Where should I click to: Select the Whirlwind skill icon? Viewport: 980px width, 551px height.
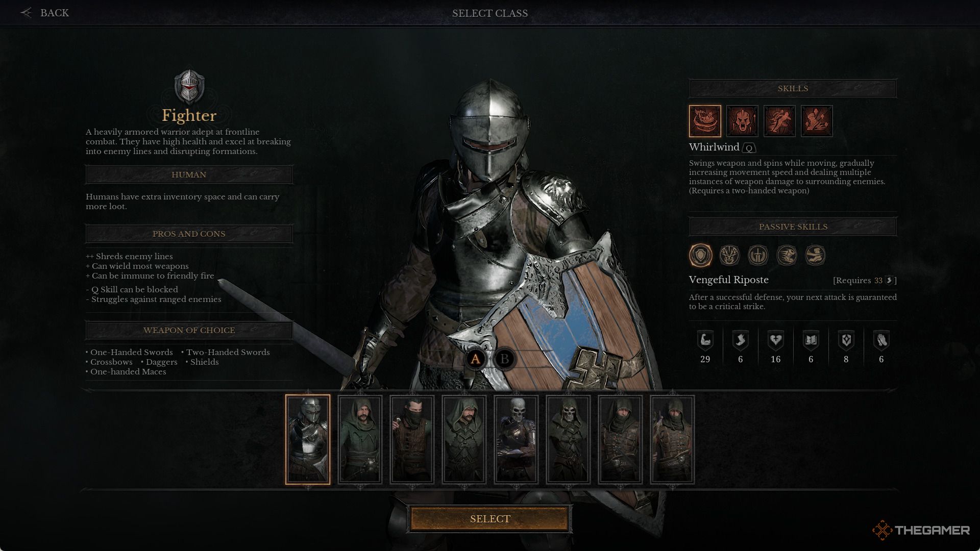(705, 120)
